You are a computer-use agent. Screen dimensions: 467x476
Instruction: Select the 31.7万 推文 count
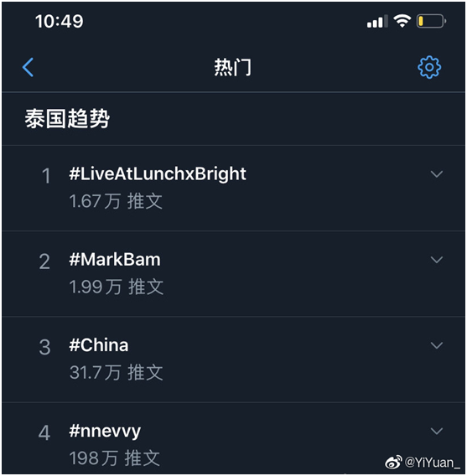tap(117, 372)
